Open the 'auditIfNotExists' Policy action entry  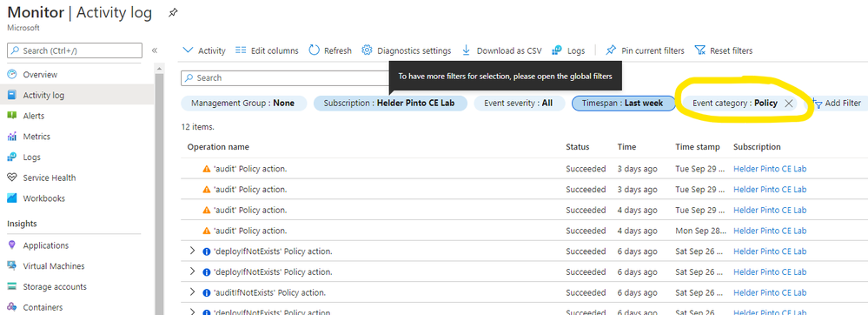click(x=269, y=292)
